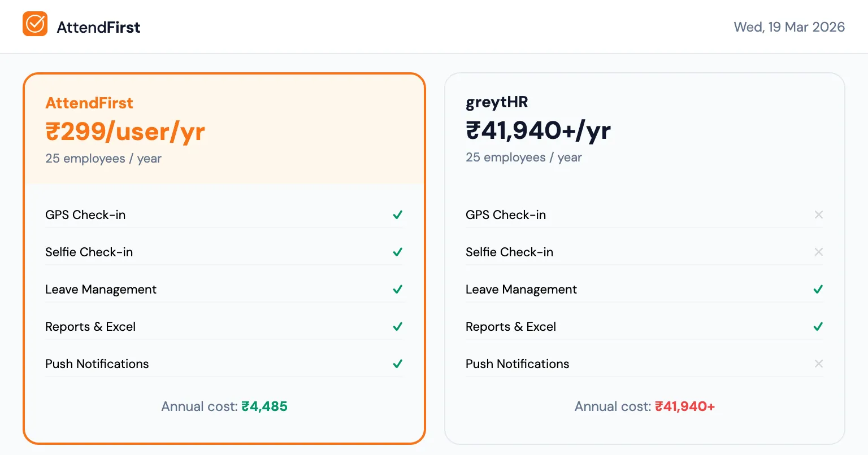Select the checkmark beside Leave Management on AttendFirst

(397, 289)
